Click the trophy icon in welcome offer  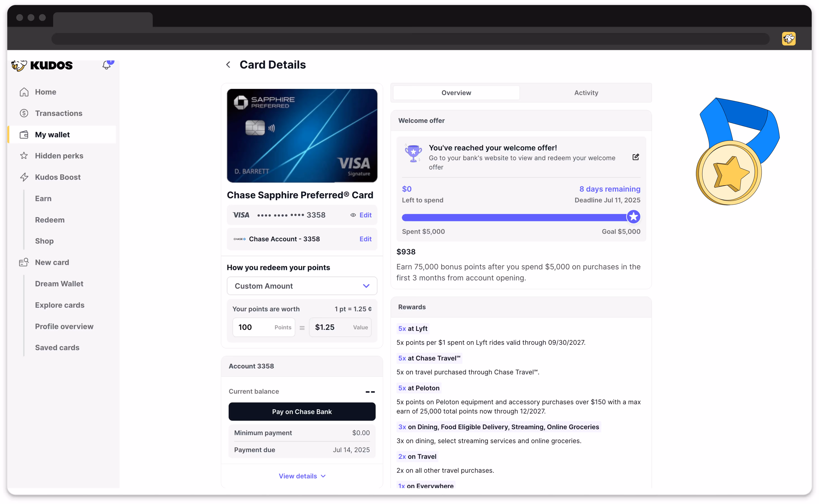[413, 153]
